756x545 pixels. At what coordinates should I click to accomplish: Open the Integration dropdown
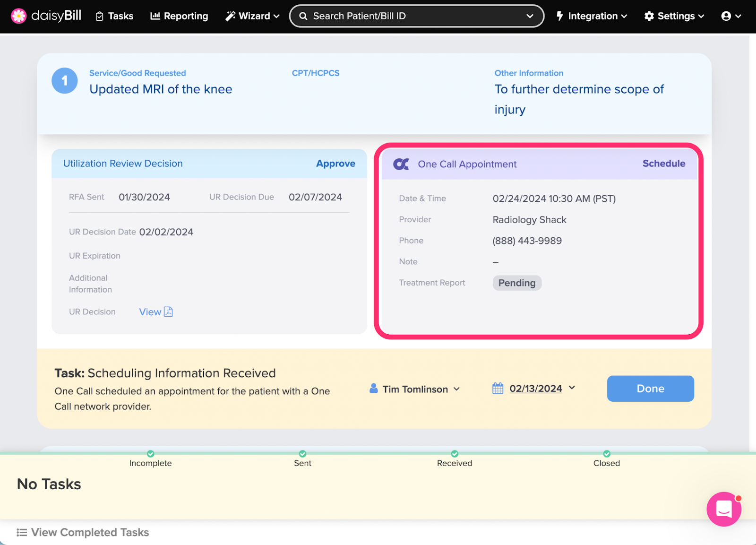[592, 16]
